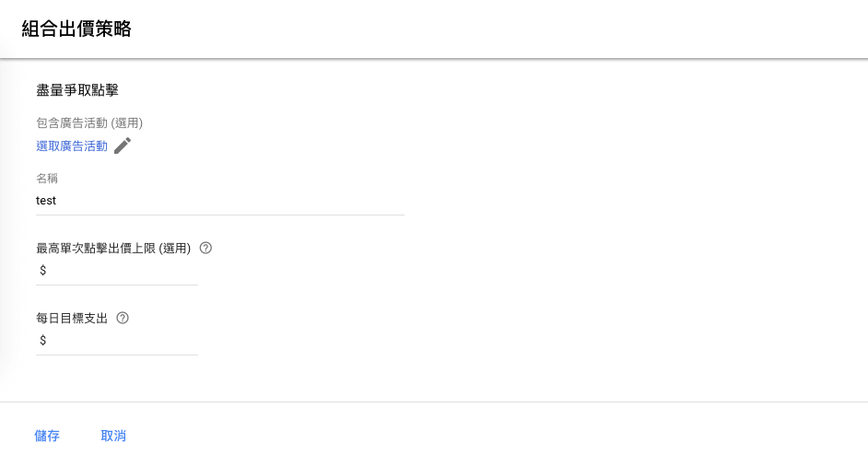The image size is (868, 466).
Task: Click the 組合出價策略 page title
Action: click(76, 29)
